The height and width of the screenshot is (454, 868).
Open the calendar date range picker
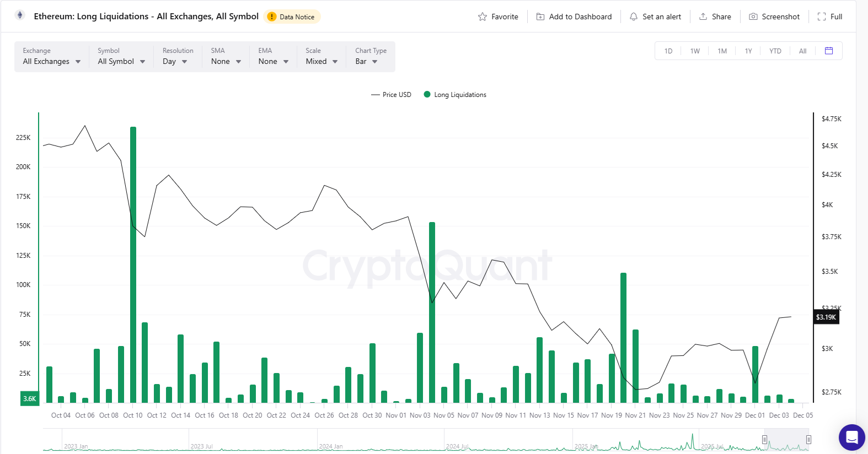[828, 51]
